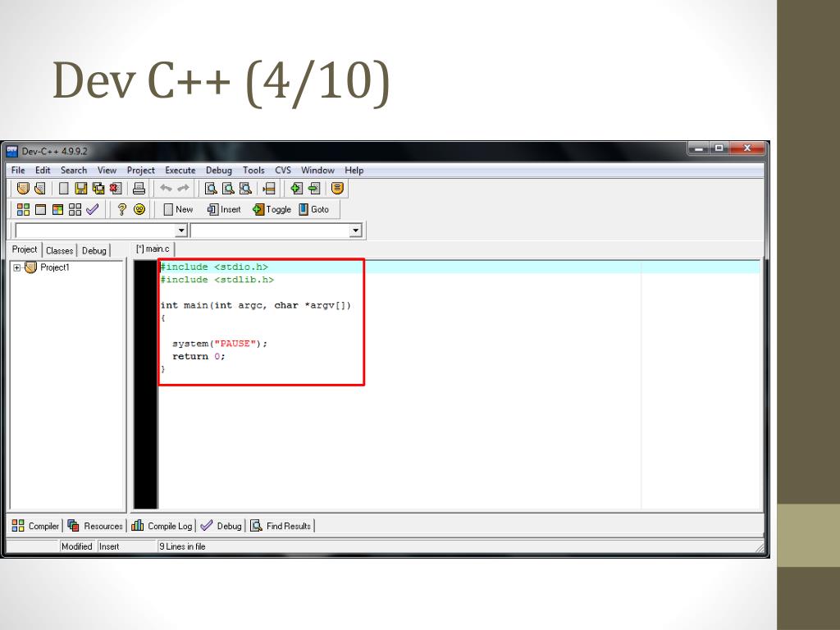Open Project Options shield icon

pos(337,188)
